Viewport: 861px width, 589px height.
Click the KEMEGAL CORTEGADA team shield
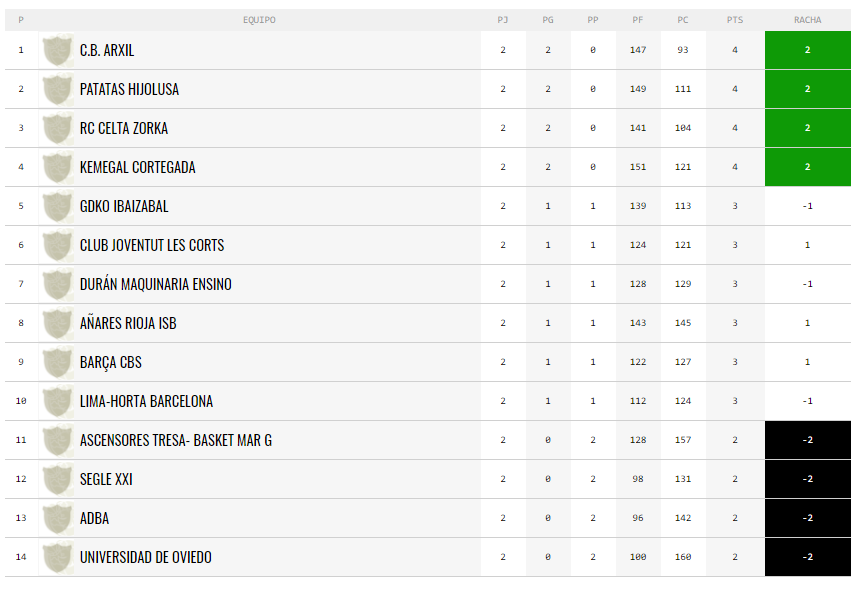click(x=58, y=167)
